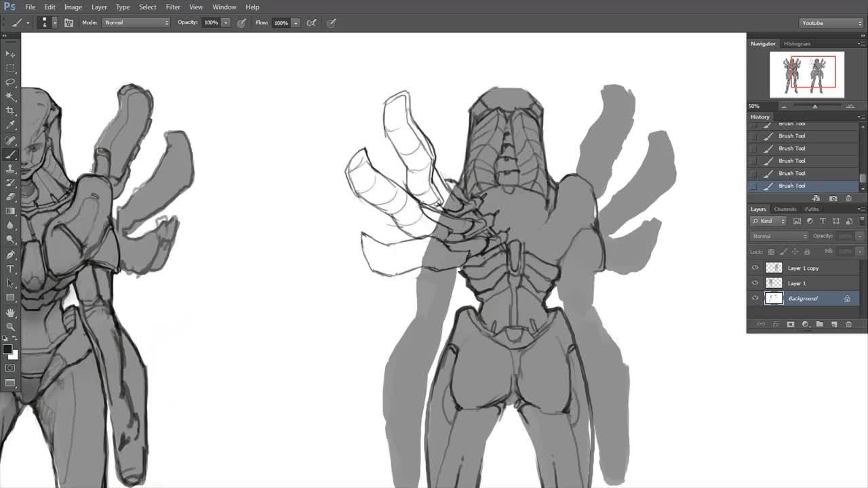Open the layer Kind filter dropdown

click(x=768, y=221)
